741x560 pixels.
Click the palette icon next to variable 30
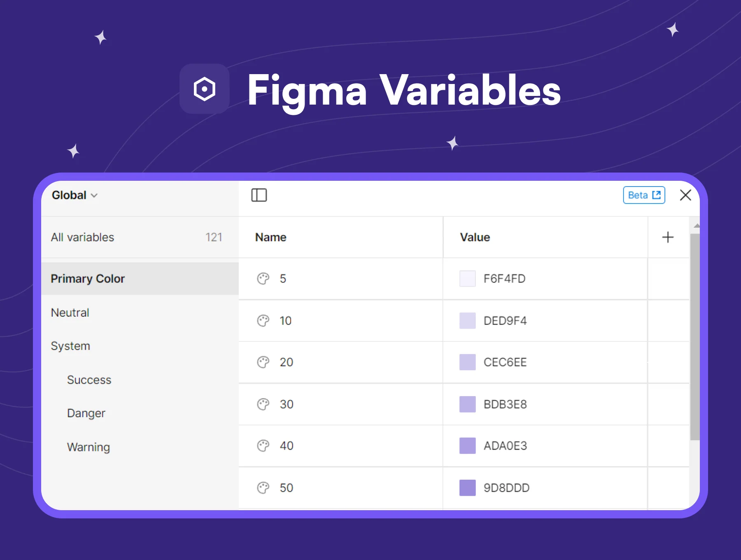pyautogui.click(x=263, y=404)
